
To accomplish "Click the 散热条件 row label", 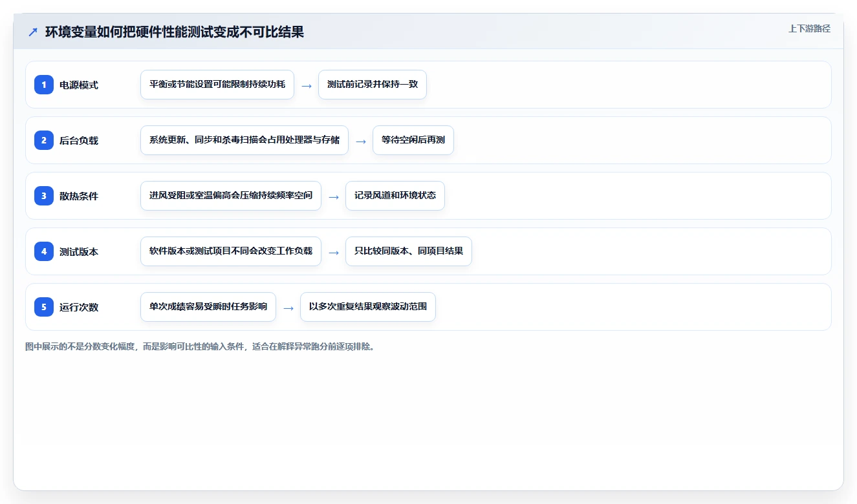I will pyautogui.click(x=79, y=196).
